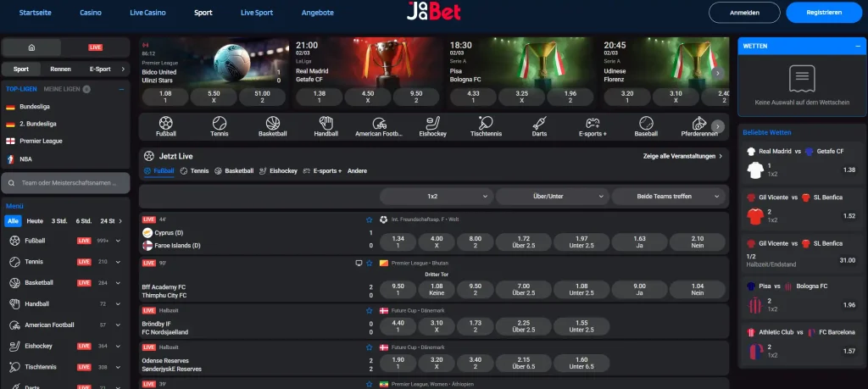This screenshot has width=868, height=389.
Task: Switch Jetzt Live to Tennis tab
Action: [194, 171]
